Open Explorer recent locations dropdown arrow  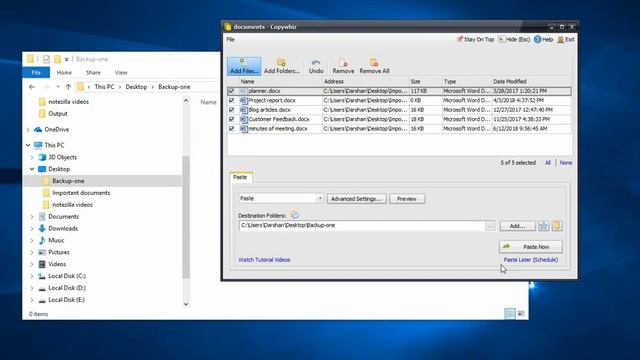[58, 87]
